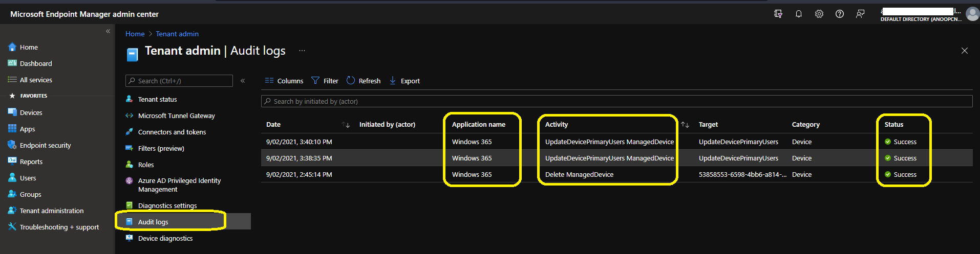Refresh the audit logs list
Viewport: 980px width, 254px height.
[364, 81]
